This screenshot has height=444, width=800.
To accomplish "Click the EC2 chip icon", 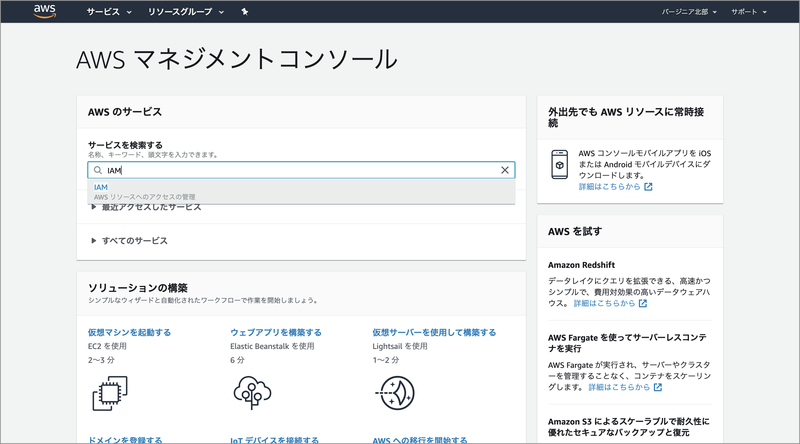I will click(110, 393).
